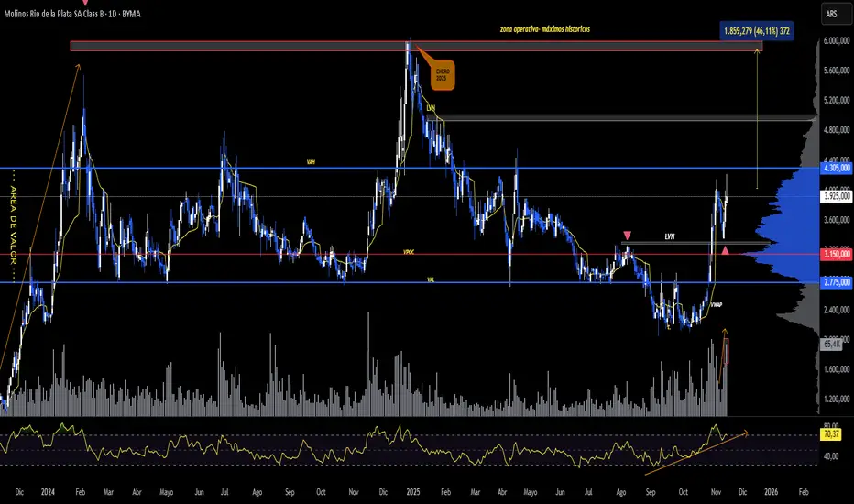Click the 2026 year label on time axis

point(772,492)
